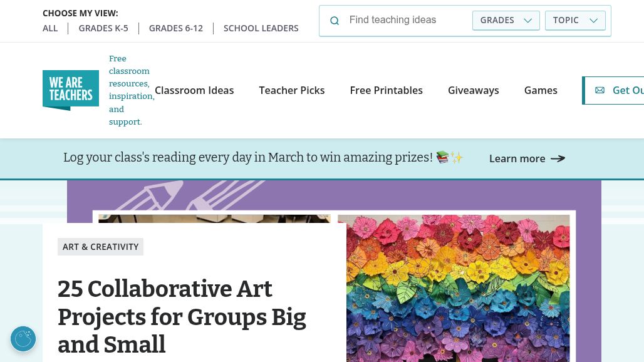Select the All view filter

pyautogui.click(x=50, y=28)
